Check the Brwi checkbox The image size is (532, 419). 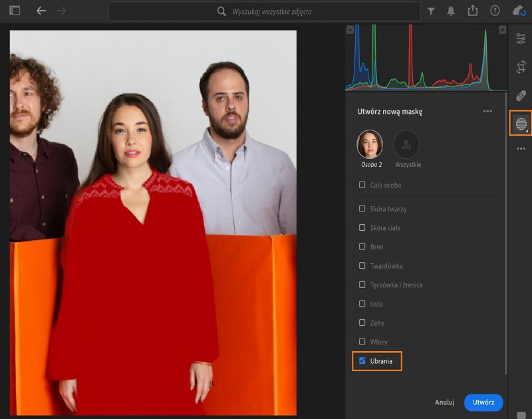362,246
